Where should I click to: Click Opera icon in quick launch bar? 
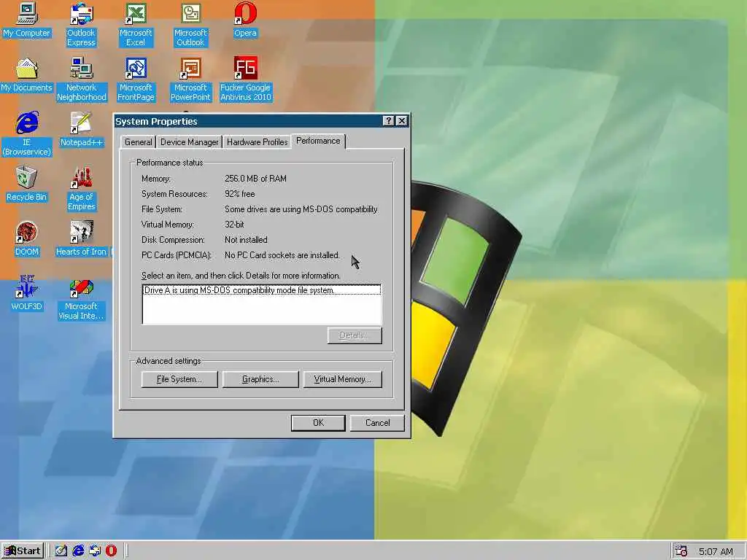point(111,551)
